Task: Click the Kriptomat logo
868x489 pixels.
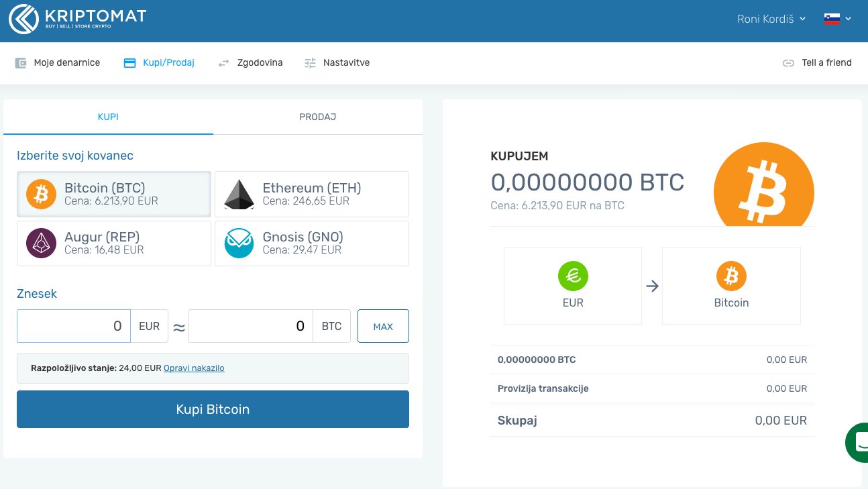Action: click(77, 19)
